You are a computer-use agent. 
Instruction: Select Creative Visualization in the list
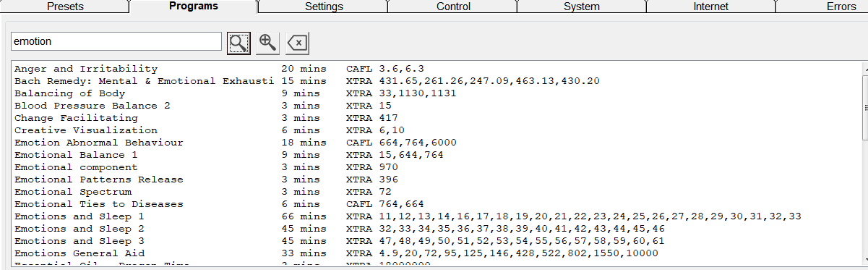click(437, 130)
